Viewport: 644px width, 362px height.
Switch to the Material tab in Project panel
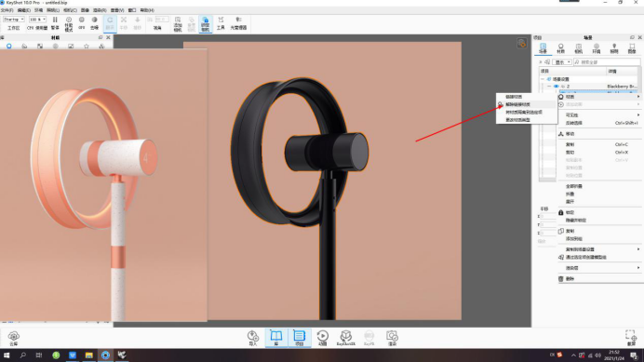click(x=560, y=48)
